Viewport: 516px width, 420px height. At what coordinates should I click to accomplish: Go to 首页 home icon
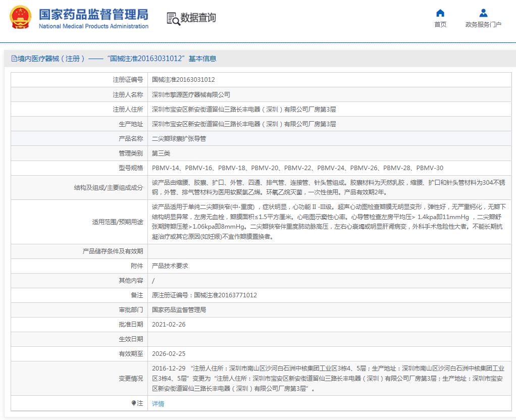440,13
